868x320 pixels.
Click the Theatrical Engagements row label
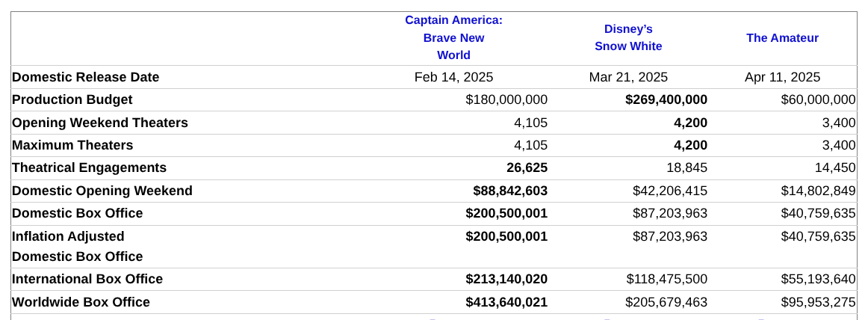[90, 167]
